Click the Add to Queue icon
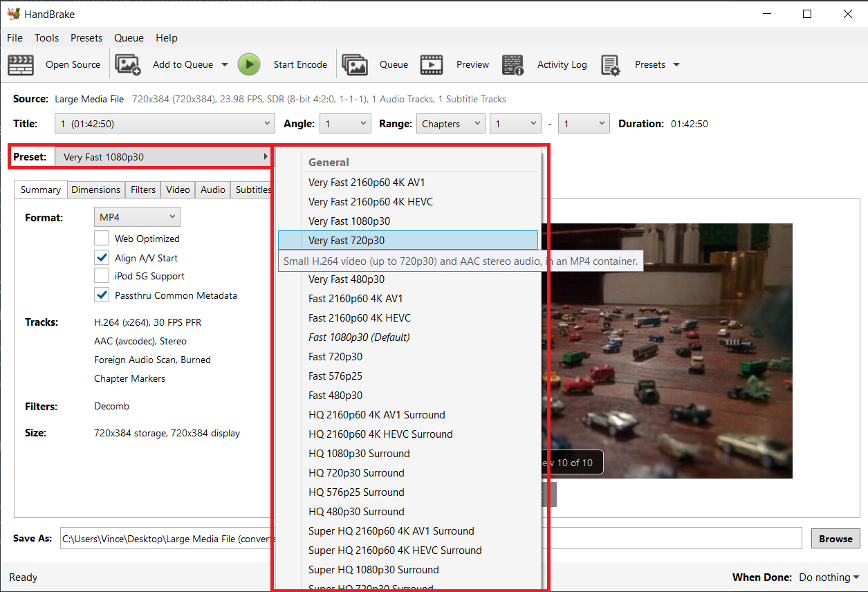The height and width of the screenshot is (592, 868). point(128,64)
